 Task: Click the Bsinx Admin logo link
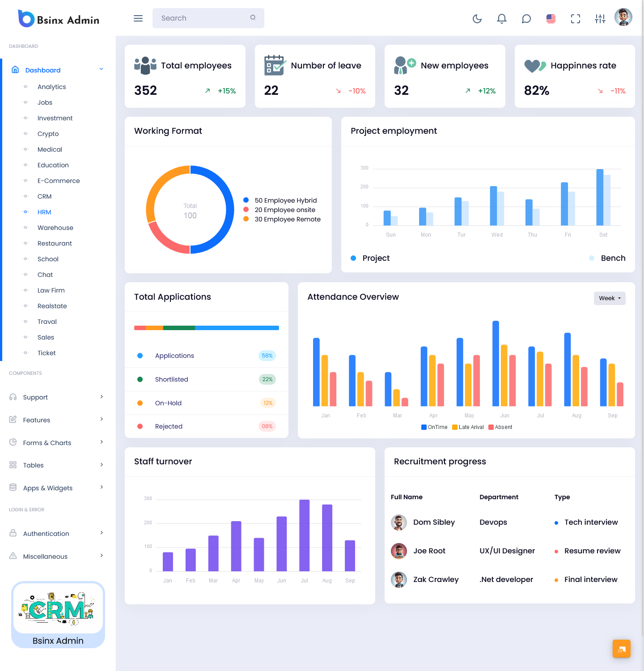59,19
